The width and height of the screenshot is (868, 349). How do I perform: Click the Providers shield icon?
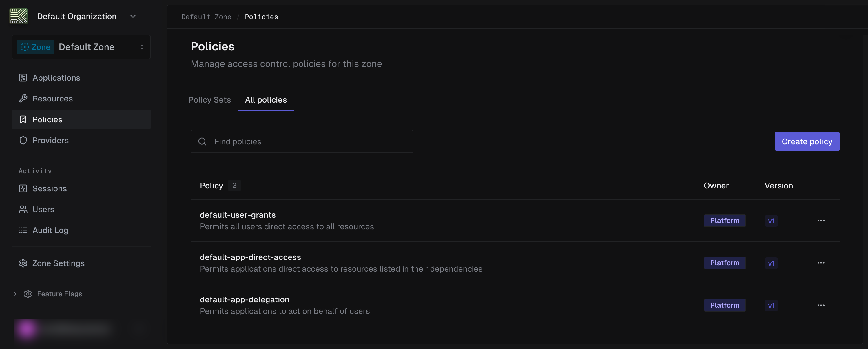pyautogui.click(x=23, y=140)
